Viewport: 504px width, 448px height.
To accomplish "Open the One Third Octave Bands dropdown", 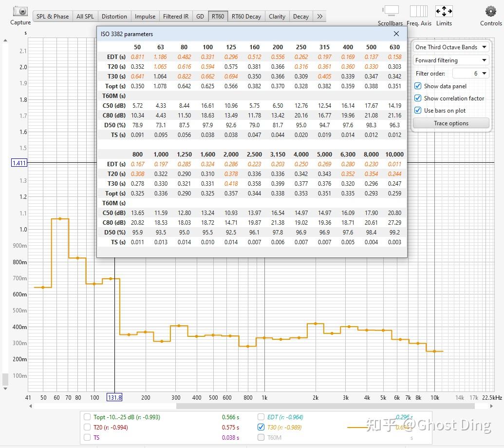I will coord(450,47).
